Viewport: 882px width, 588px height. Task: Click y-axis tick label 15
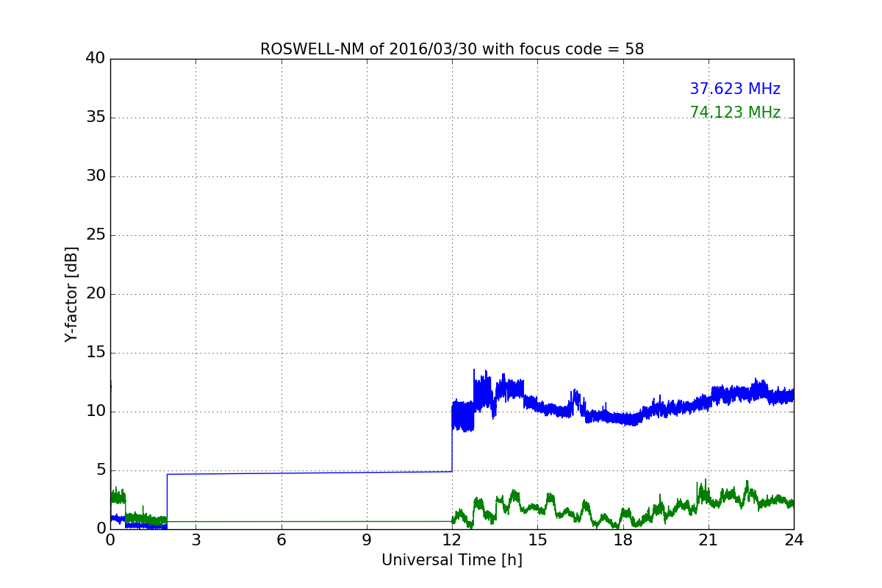[95, 353]
